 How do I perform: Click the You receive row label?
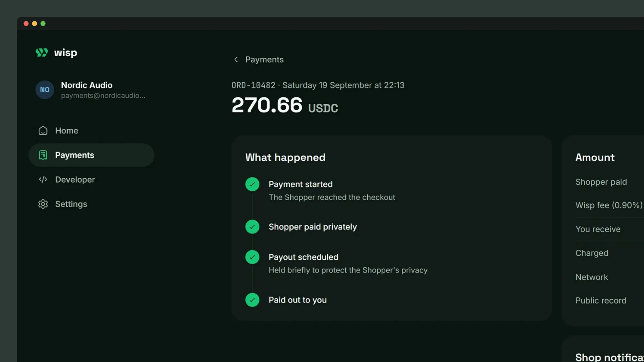point(598,229)
